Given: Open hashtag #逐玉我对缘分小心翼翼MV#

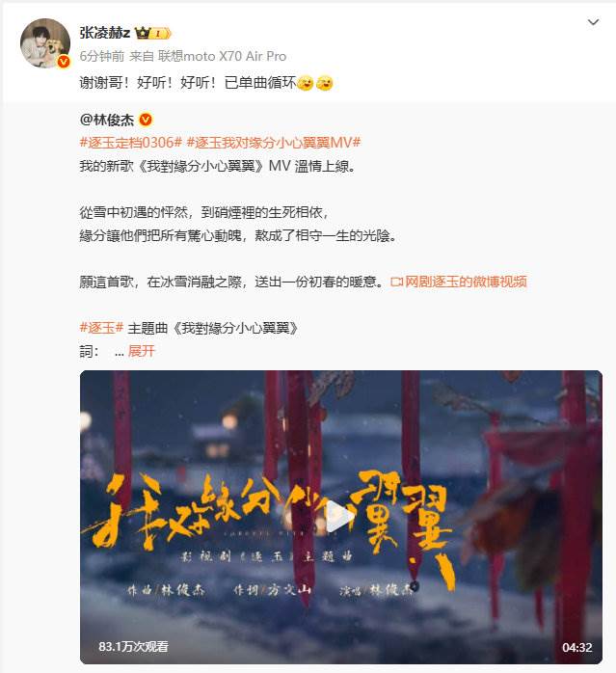Looking at the screenshot, I should pos(274,142).
